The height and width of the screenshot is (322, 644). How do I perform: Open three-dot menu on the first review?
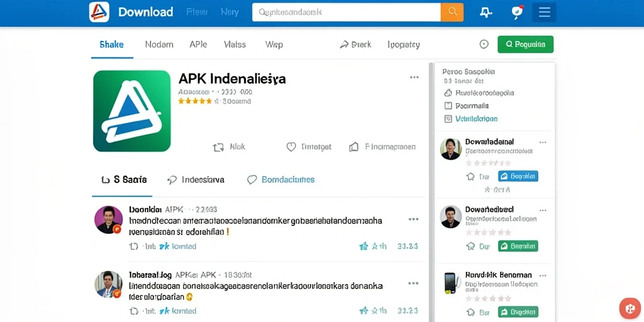(413, 219)
